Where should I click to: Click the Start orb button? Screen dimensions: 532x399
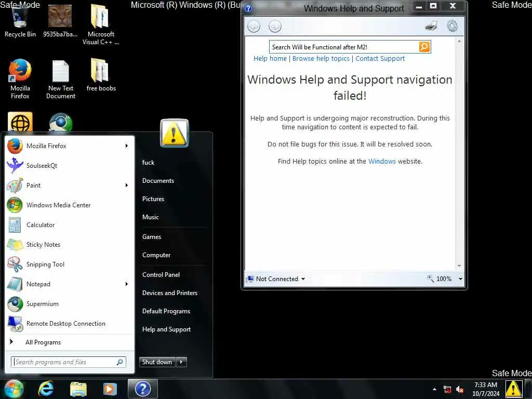[x=14, y=389]
